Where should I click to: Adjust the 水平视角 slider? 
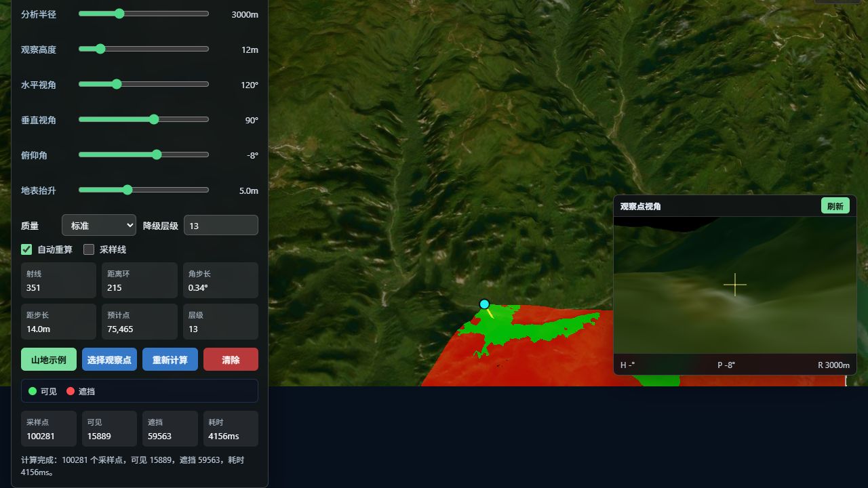tap(144, 84)
